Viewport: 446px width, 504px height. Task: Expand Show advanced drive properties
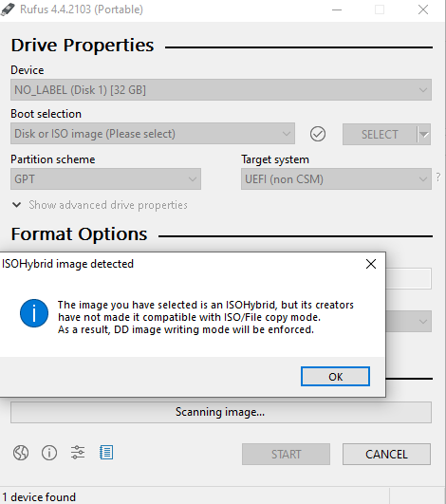point(100,205)
